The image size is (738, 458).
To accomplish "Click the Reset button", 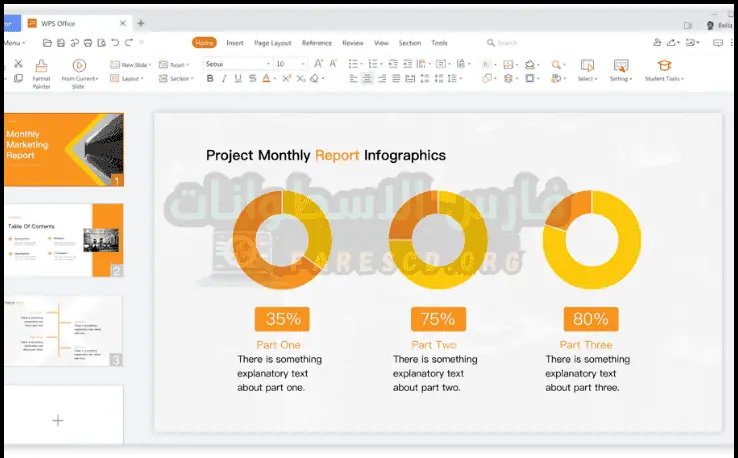I will (176, 64).
